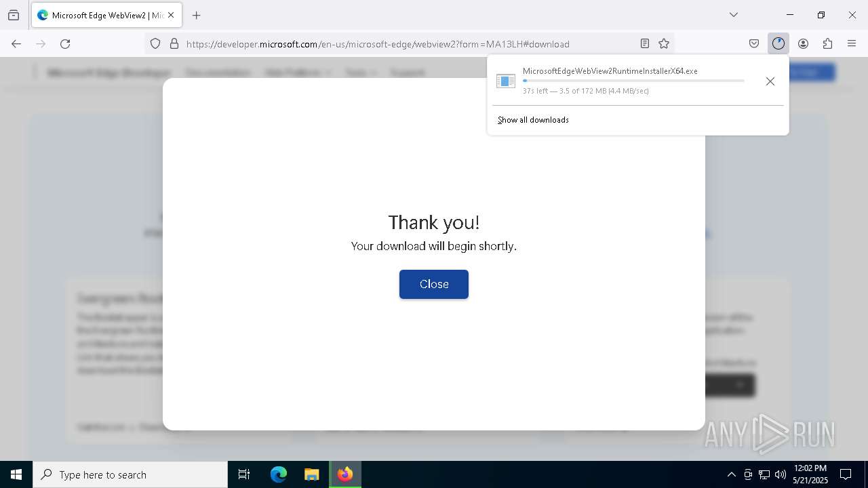Open the Firefox downloads toolbar button
The image size is (868, 488).
pyautogui.click(x=778, y=43)
